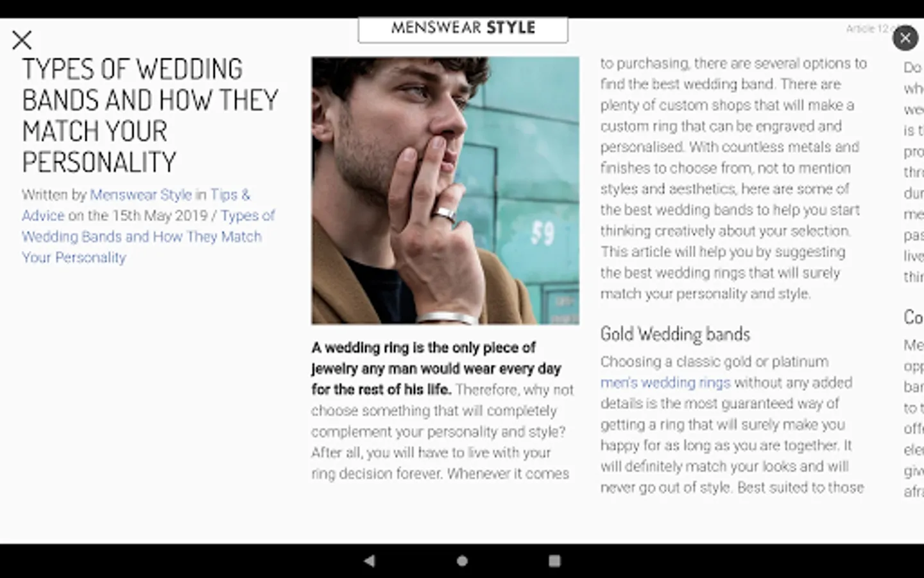Click the paragraph starting 'to purchasing, there are'
Screen dimensions: 924x578
pos(733,179)
